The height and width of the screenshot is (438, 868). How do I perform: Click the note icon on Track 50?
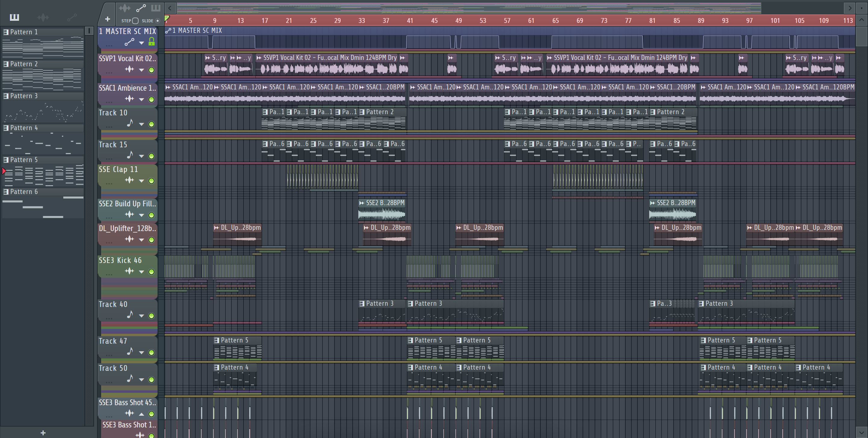130,379
